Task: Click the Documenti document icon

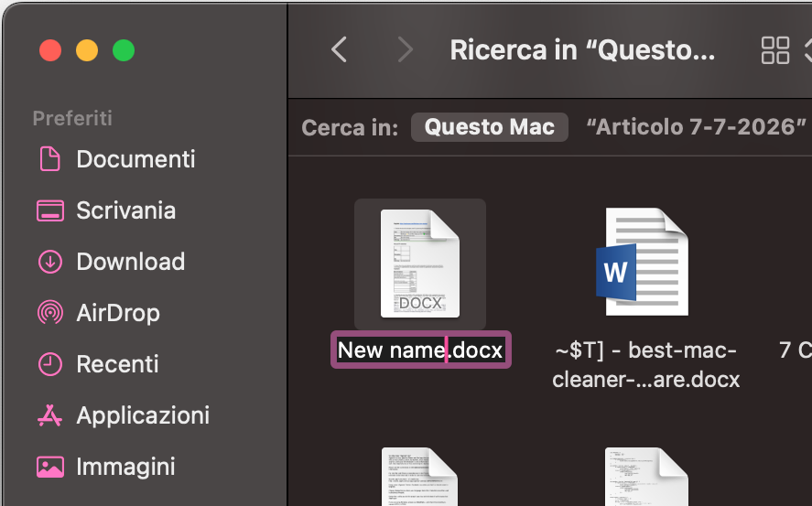Action: coord(50,158)
